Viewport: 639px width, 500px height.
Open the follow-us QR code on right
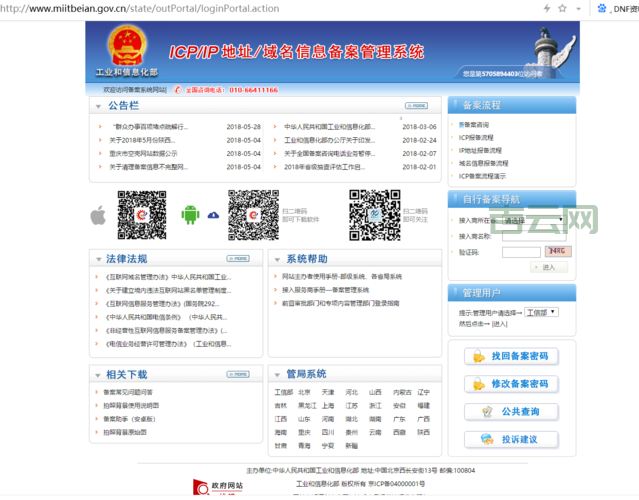375,215
